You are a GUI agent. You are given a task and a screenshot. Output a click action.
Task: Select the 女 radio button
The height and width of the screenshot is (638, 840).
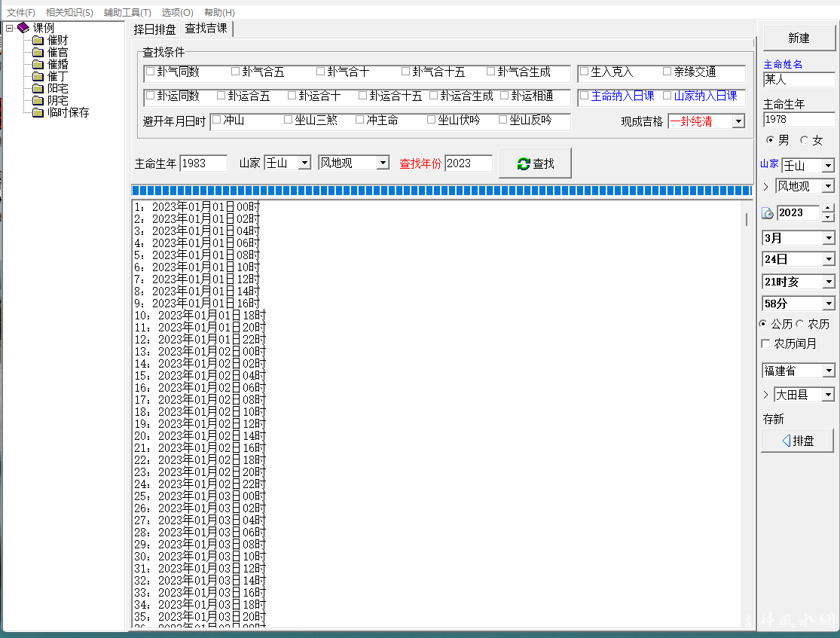(804, 140)
